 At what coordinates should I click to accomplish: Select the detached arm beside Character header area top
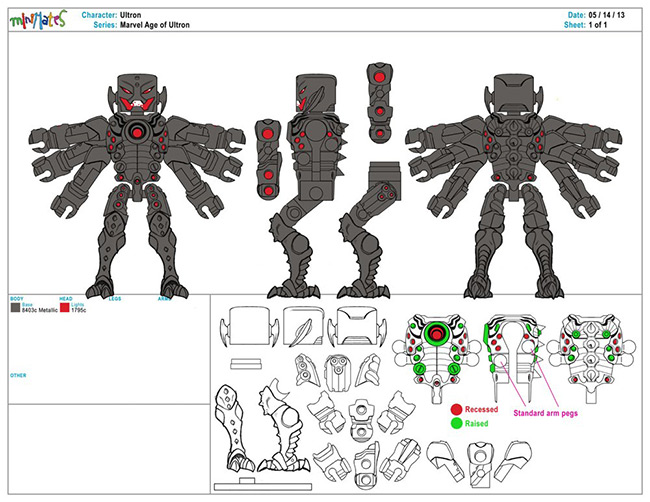(380, 102)
